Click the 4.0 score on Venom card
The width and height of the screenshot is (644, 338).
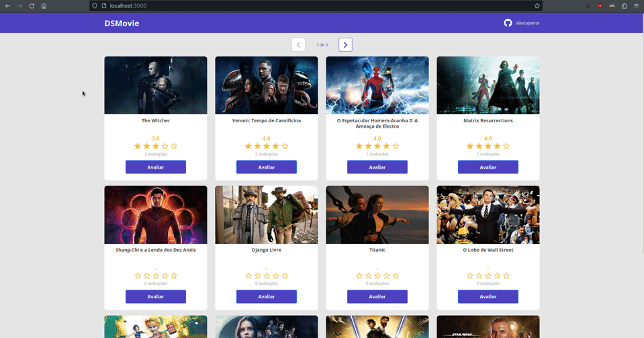pyautogui.click(x=267, y=138)
